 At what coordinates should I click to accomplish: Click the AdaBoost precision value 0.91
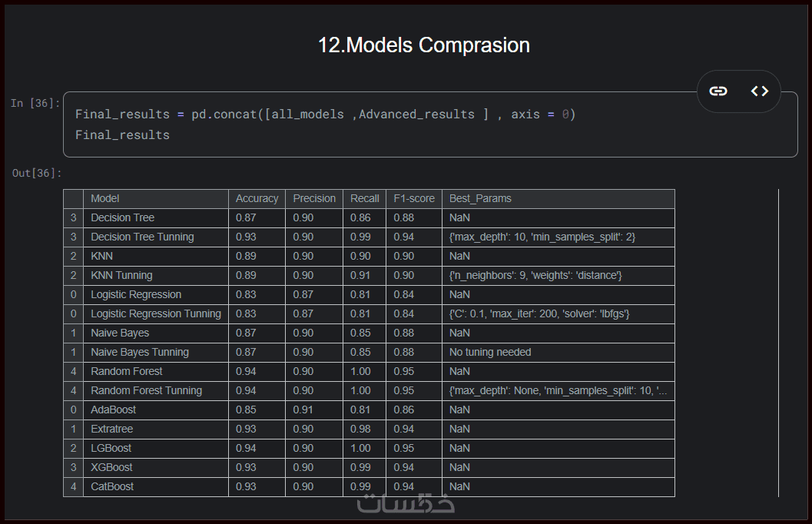click(x=303, y=410)
